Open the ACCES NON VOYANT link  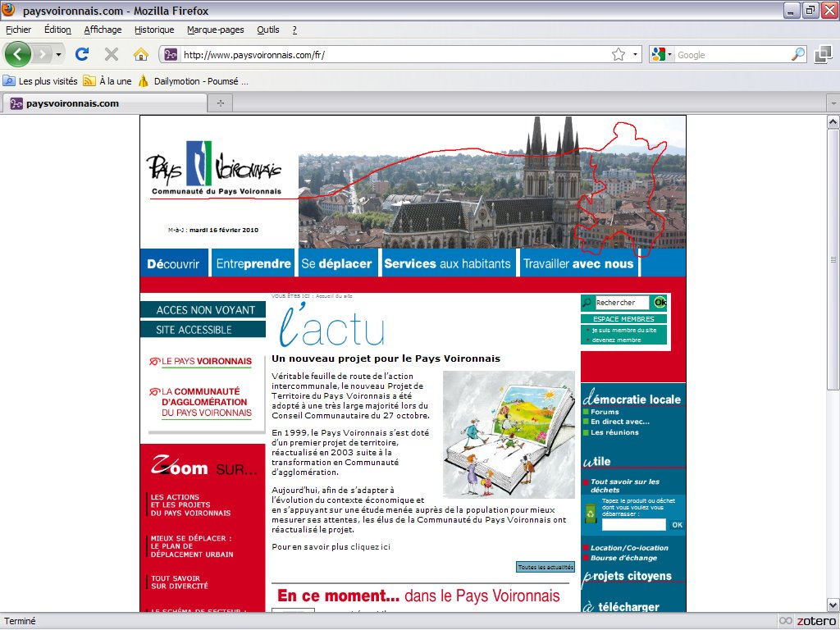point(205,310)
